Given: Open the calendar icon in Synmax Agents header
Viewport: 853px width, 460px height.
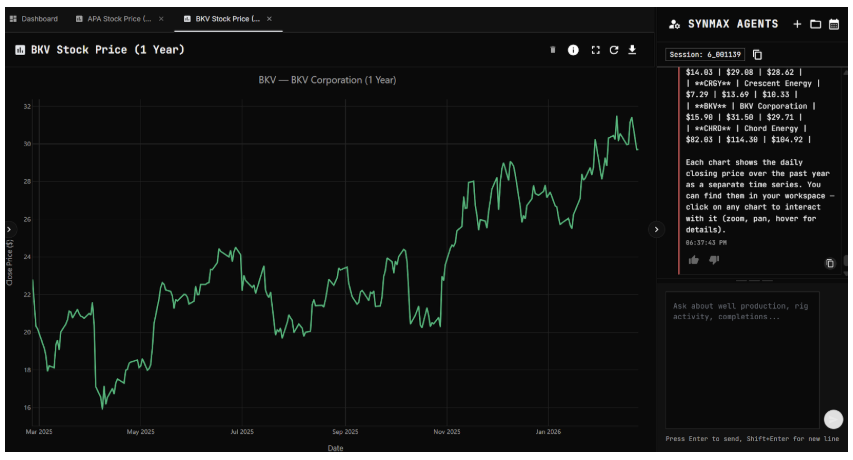Looking at the screenshot, I should pos(834,24).
